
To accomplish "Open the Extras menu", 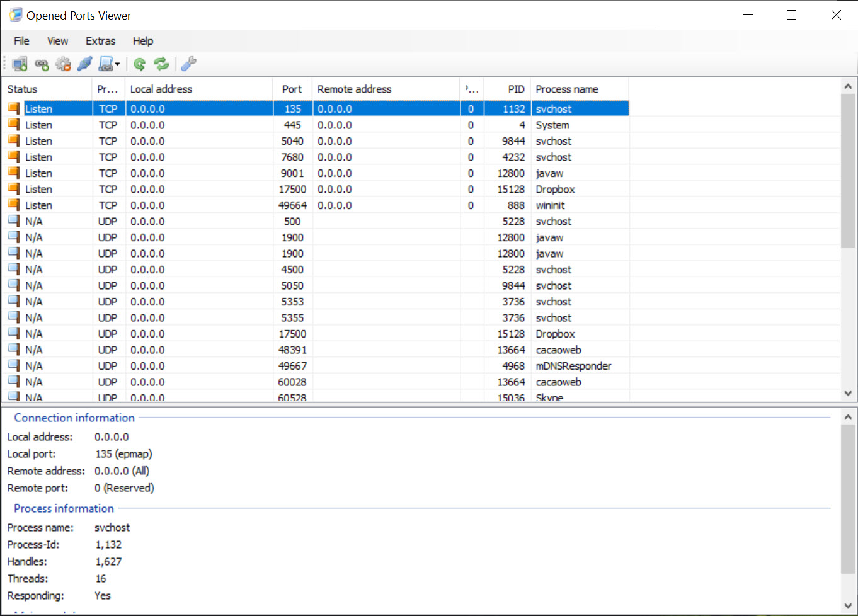I will 100,41.
